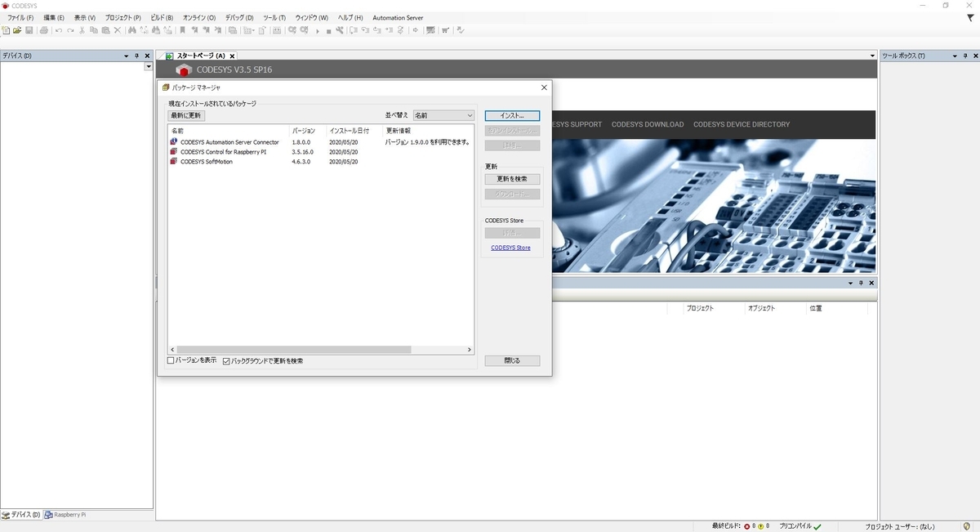Click the Login toolbar icon

(291, 30)
